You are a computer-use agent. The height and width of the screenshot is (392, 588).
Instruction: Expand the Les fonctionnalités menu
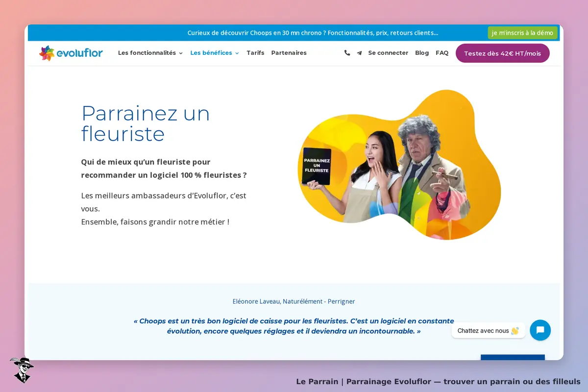150,53
